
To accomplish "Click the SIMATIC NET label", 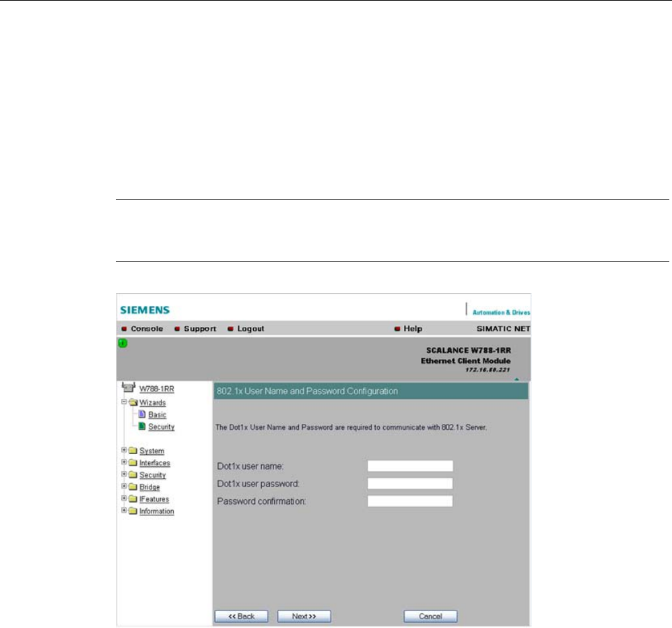I will (x=503, y=329).
